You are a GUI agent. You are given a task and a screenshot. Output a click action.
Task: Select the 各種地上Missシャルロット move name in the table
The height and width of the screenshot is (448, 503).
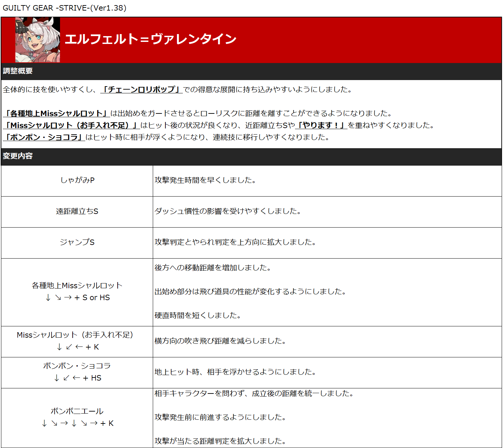pyautogui.click(x=77, y=285)
